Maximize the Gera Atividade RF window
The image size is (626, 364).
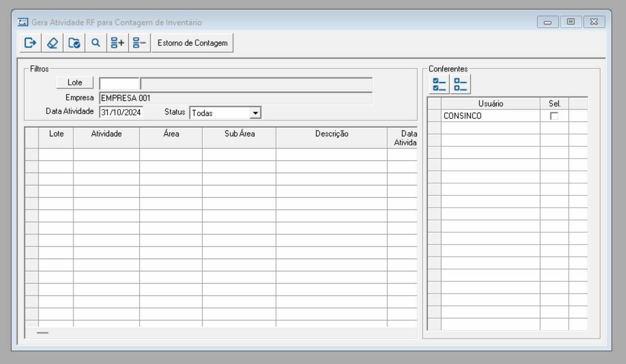coord(571,22)
